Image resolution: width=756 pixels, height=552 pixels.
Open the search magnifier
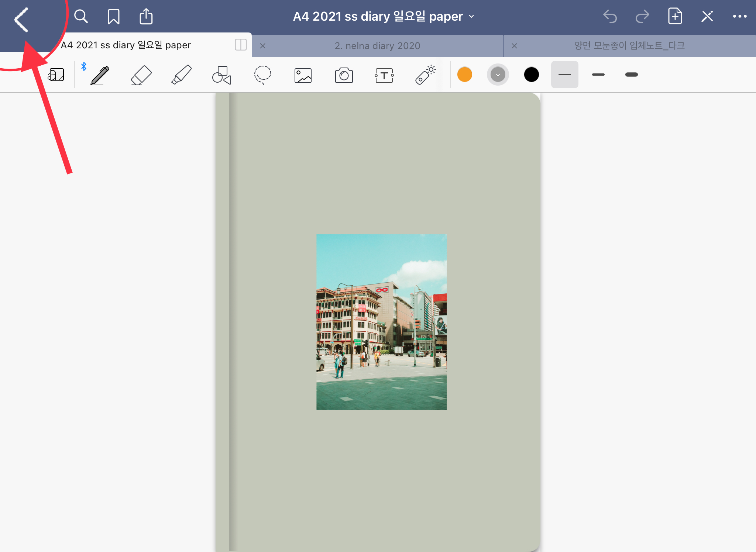[x=81, y=17]
